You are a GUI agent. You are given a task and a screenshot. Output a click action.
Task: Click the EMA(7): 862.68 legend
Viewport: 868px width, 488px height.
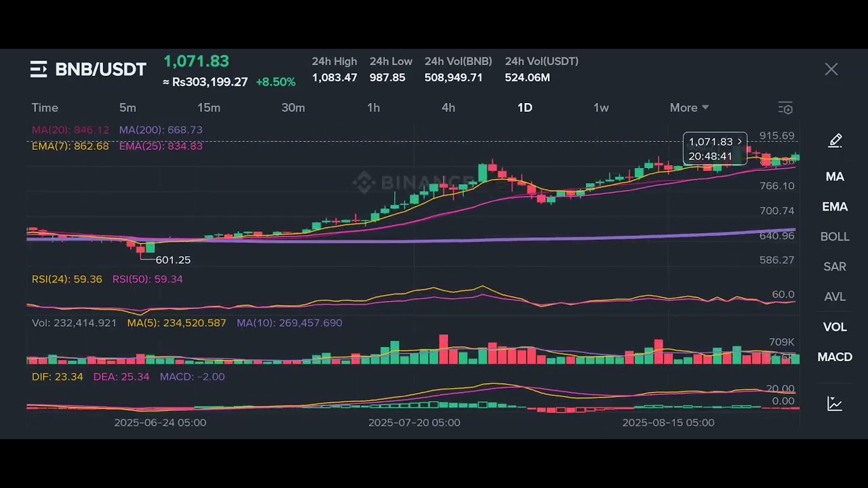pos(71,146)
